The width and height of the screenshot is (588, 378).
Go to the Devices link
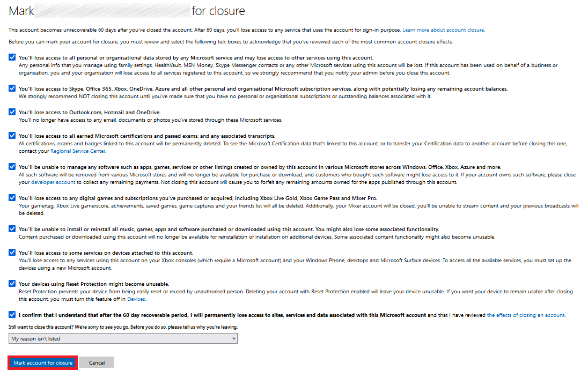[136, 299]
